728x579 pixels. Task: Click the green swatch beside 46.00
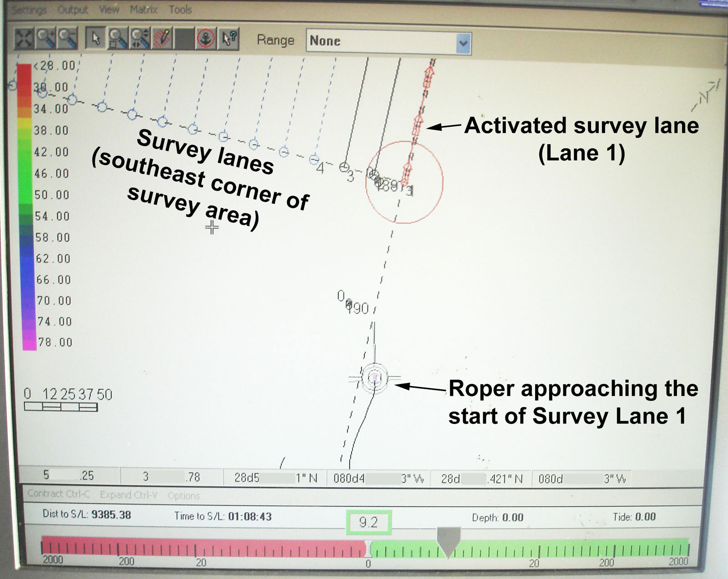pos(26,174)
